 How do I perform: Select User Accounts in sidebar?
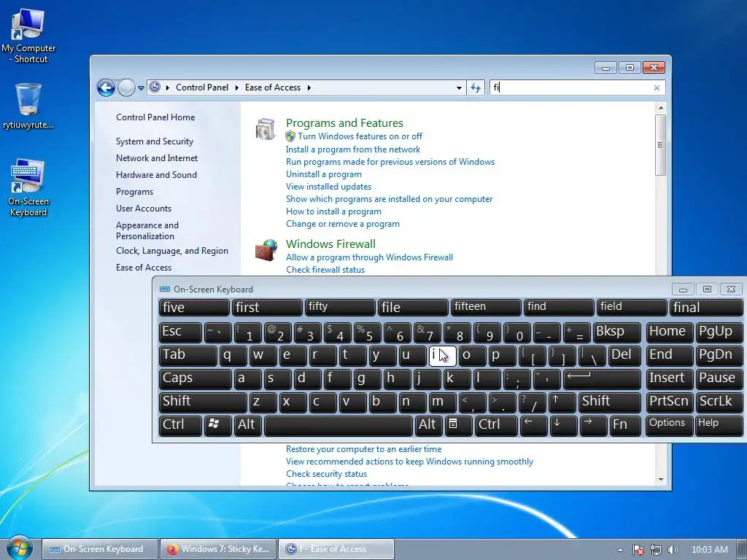click(144, 209)
